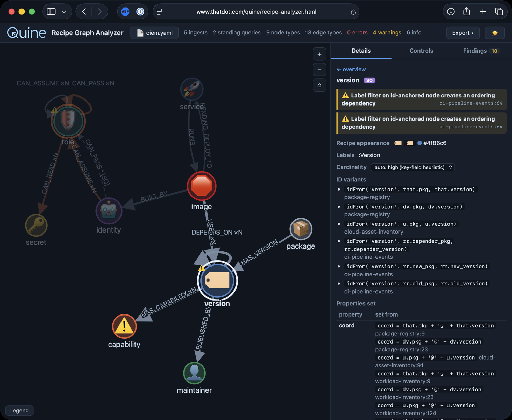
Task: Click the 6 info counter
Action: click(x=414, y=33)
